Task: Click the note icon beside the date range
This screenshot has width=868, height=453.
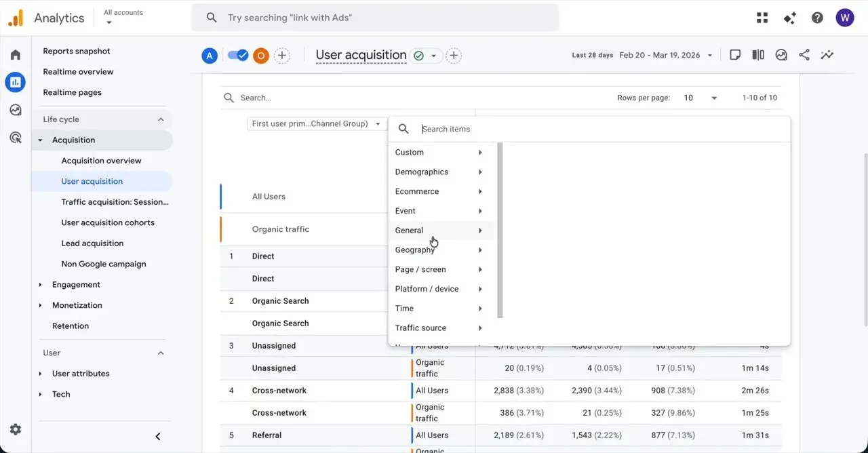Action: click(x=735, y=55)
